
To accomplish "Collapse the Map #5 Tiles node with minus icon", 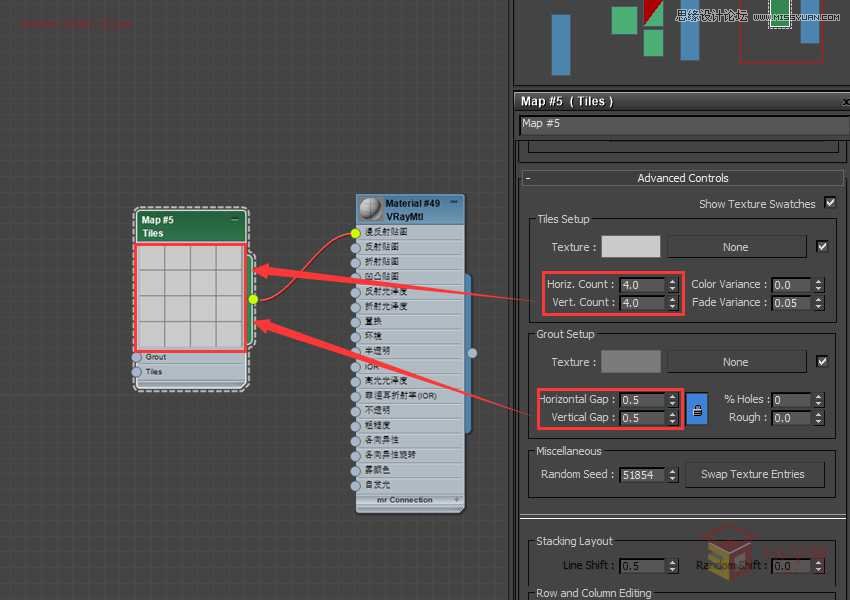I will point(235,219).
